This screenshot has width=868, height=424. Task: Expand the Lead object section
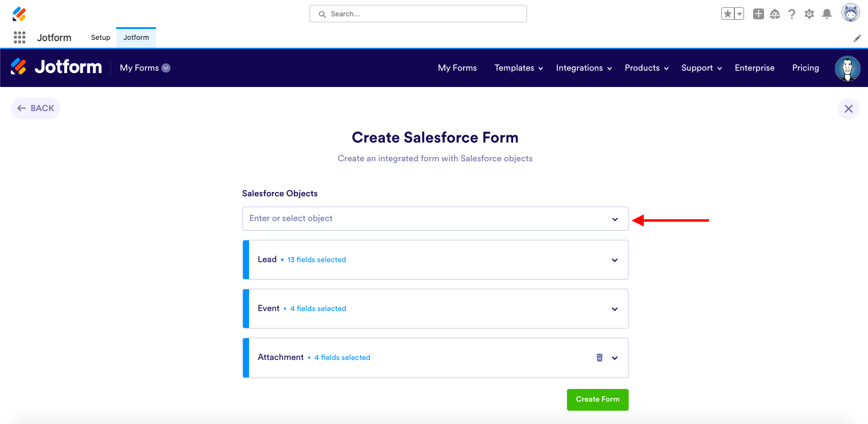click(614, 260)
